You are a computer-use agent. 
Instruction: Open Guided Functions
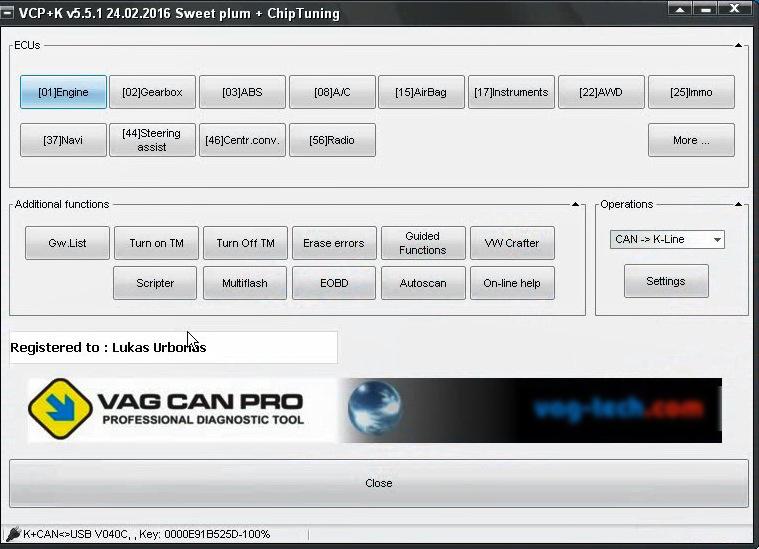pyautogui.click(x=423, y=243)
